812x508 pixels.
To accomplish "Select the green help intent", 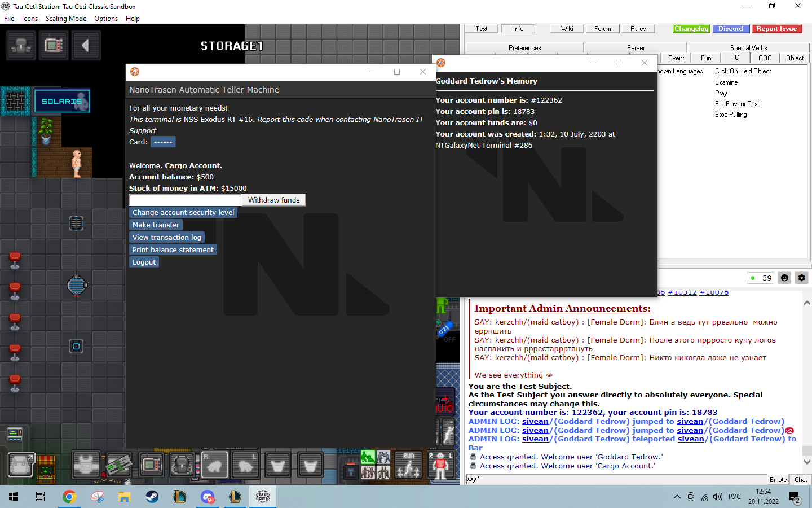I will pos(368,458).
